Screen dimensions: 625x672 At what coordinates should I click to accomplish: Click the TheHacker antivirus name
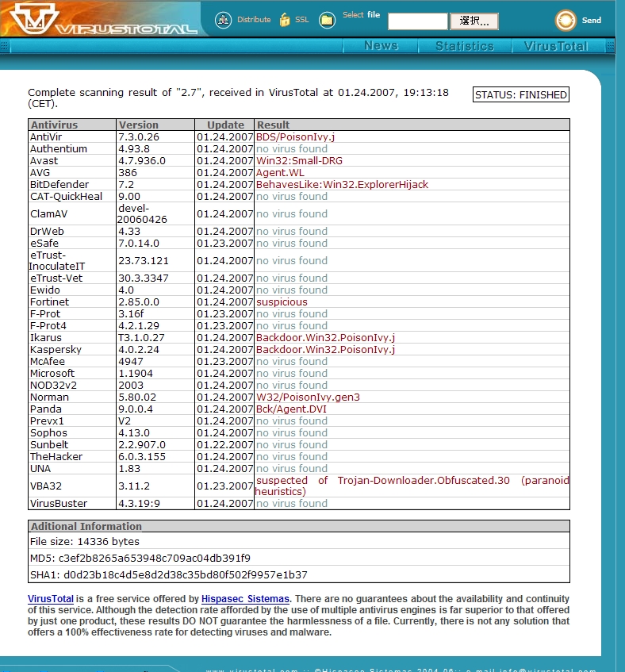point(56,457)
